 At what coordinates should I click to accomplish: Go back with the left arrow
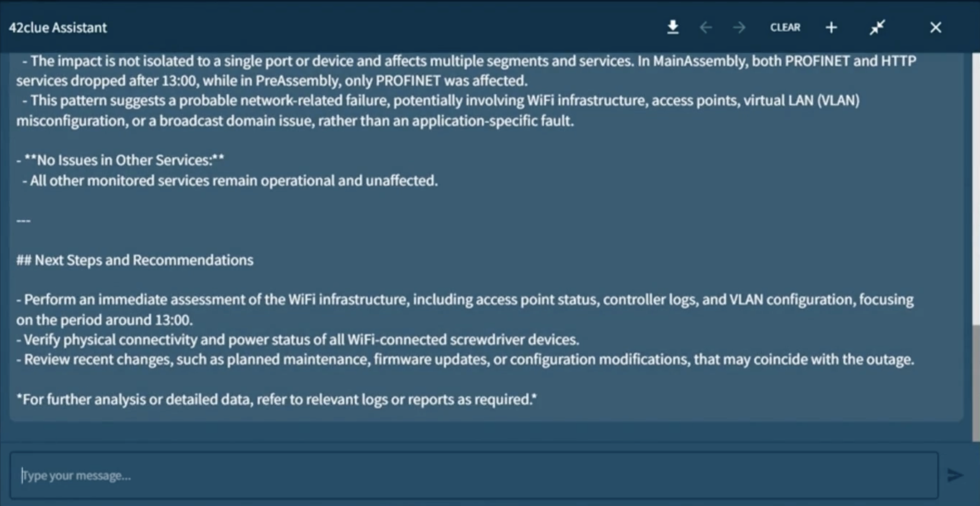click(706, 28)
